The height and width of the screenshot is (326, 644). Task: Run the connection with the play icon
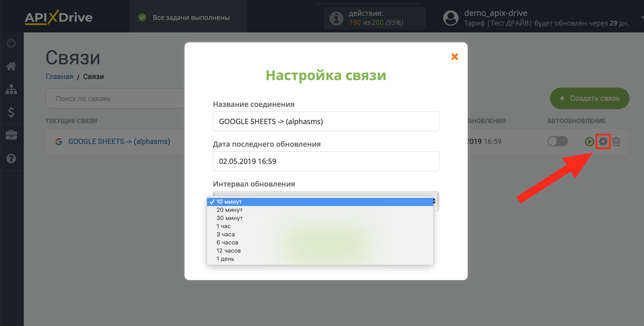point(589,141)
